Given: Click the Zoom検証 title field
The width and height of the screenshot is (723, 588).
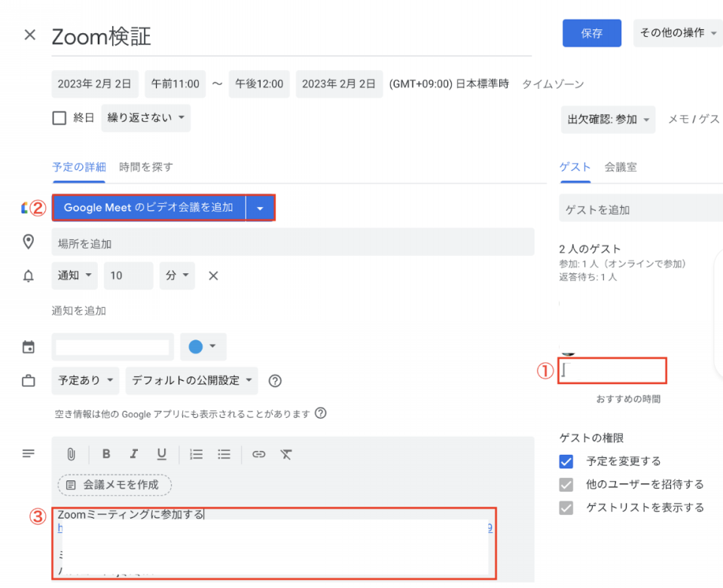Looking at the screenshot, I should (291, 37).
